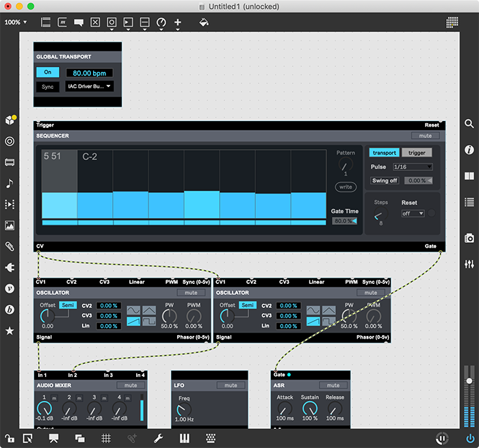
Task: Toggle the patcher lock icon at bottom left
Action: click(x=10, y=438)
